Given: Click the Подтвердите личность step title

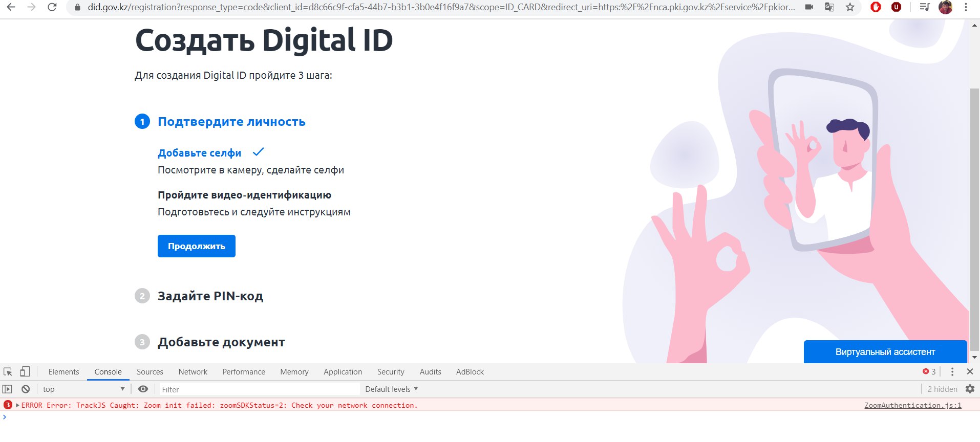Looking at the screenshot, I should pos(231,122).
